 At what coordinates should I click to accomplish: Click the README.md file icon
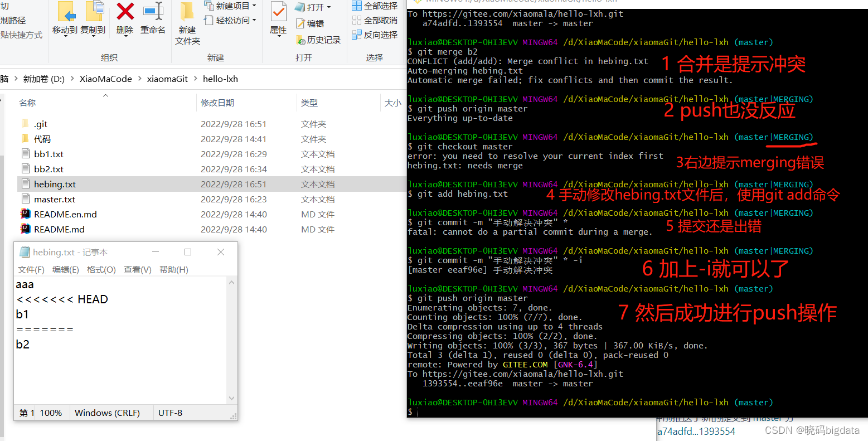coord(25,229)
